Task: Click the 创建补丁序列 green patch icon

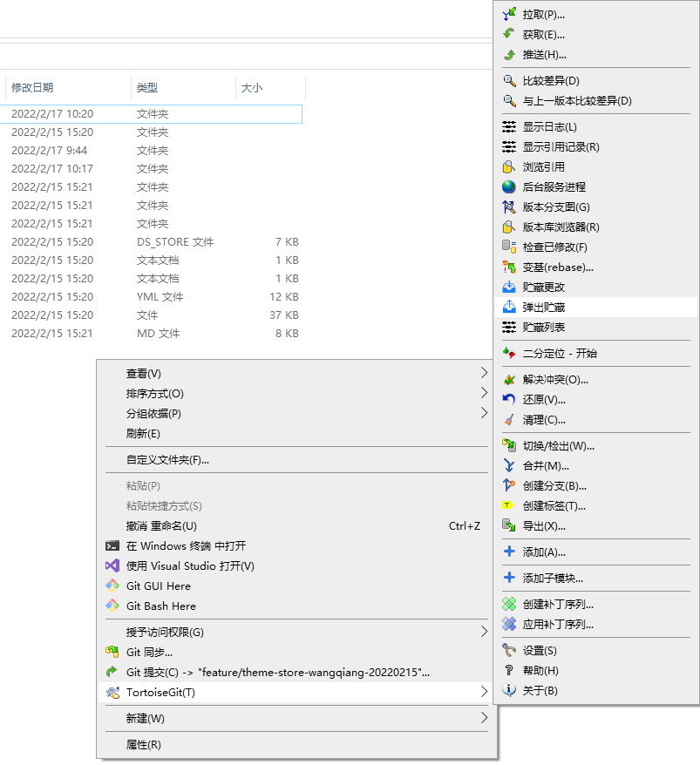Action: (x=509, y=604)
